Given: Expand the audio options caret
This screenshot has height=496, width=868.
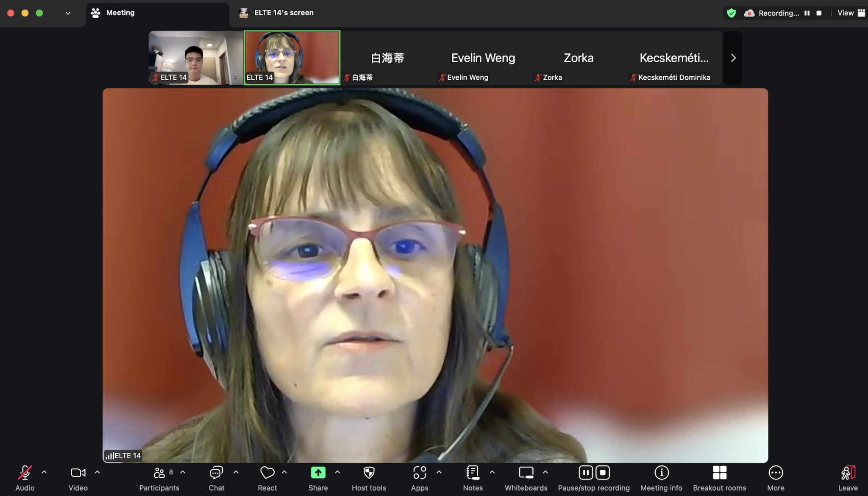Looking at the screenshot, I should (44, 472).
